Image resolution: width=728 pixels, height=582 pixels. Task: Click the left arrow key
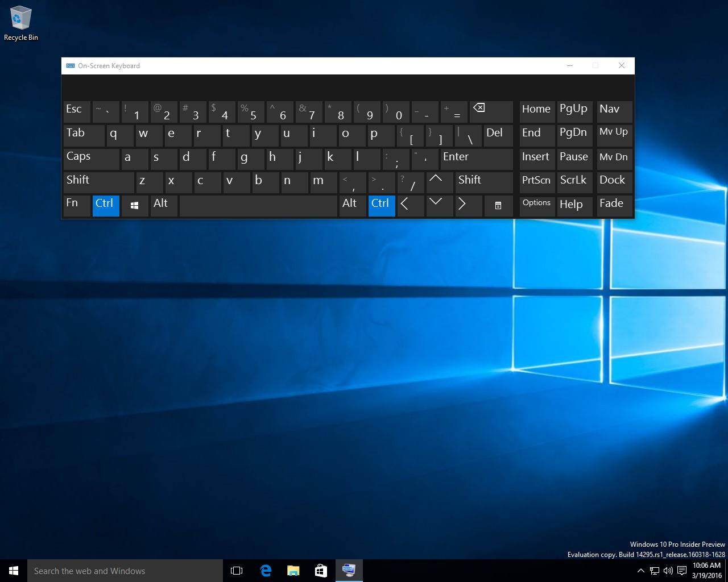[x=411, y=206]
